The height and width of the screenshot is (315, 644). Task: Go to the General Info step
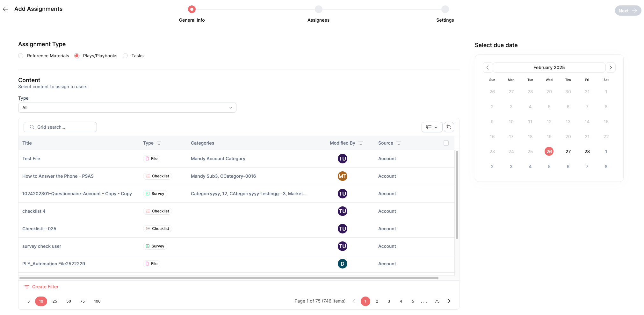[192, 9]
